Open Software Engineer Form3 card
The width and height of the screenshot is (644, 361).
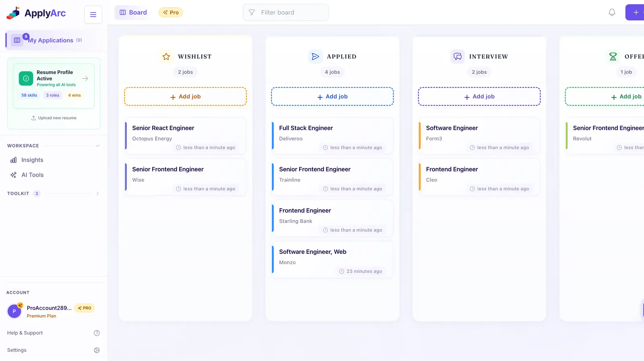click(x=479, y=136)
